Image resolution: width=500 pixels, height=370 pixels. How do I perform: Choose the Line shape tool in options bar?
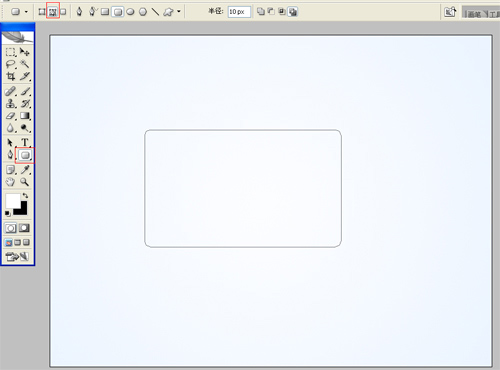pyautogui.click(x=155, y=12)
